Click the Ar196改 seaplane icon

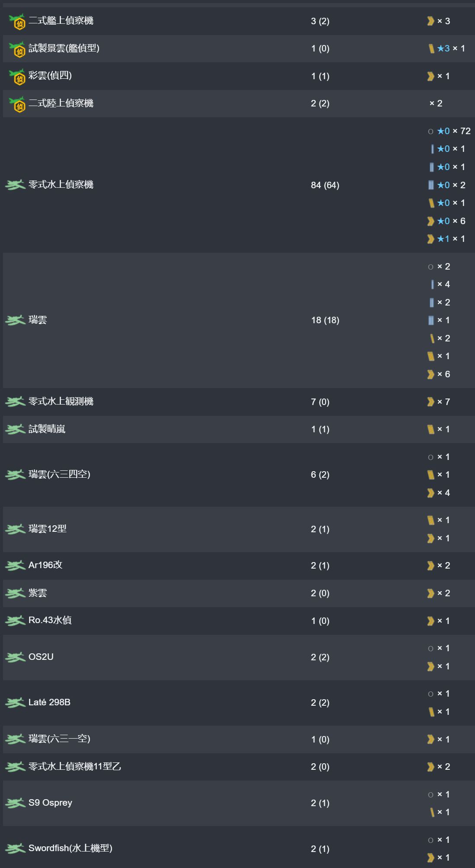(15, 566)
